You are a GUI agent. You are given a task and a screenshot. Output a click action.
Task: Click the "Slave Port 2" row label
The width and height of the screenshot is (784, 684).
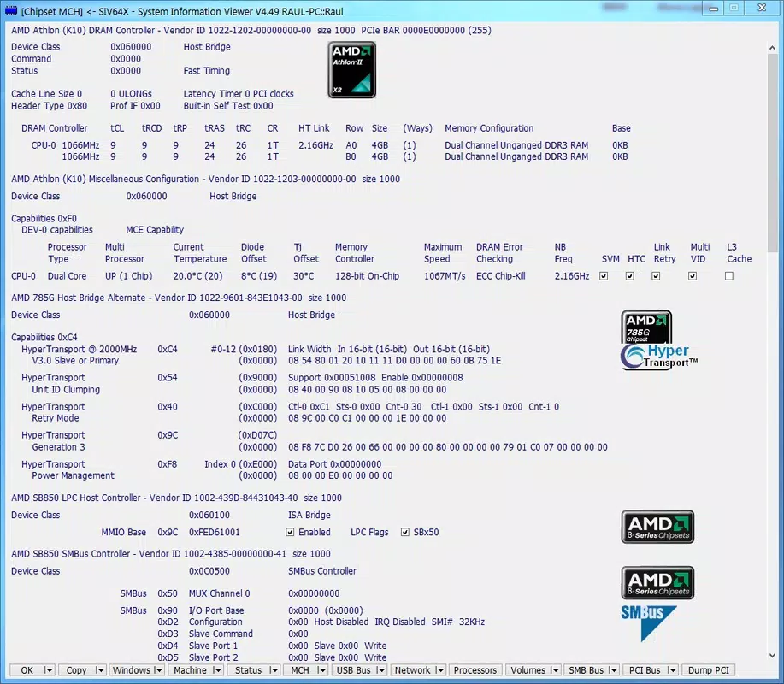(x=214, y=657)
